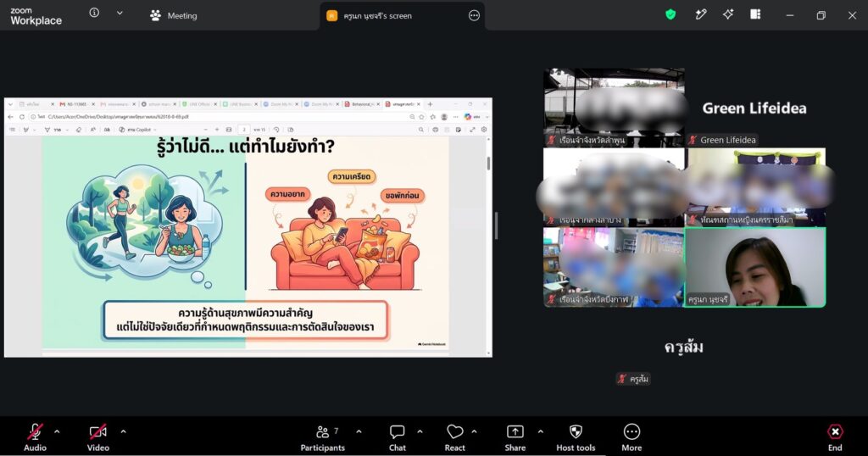Viewport: 868px width, 456px height.
Task: Select the ทัณฑสถานหญิงนครราชสีมา video tile
Action: click(755, 187)
